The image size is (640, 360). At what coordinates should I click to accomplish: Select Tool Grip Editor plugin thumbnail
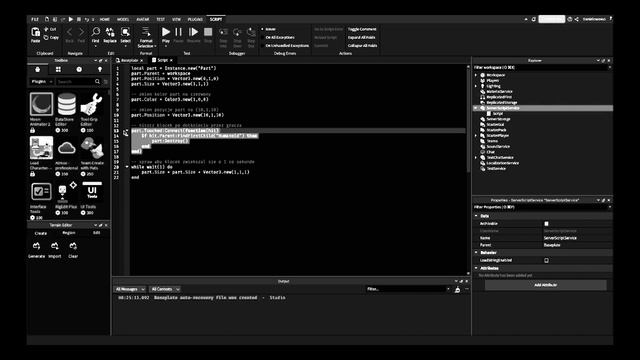tap(91, 104)
